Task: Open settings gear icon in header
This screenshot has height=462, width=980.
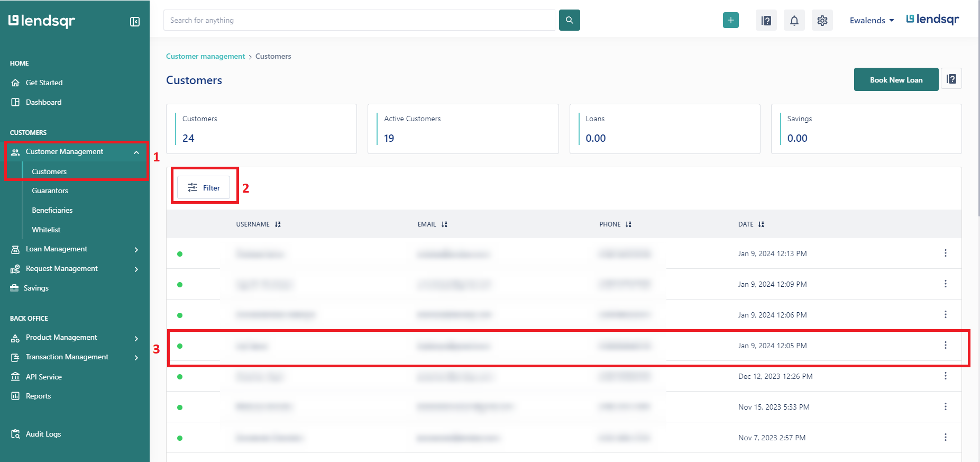Action: click(x=822, y=20)
